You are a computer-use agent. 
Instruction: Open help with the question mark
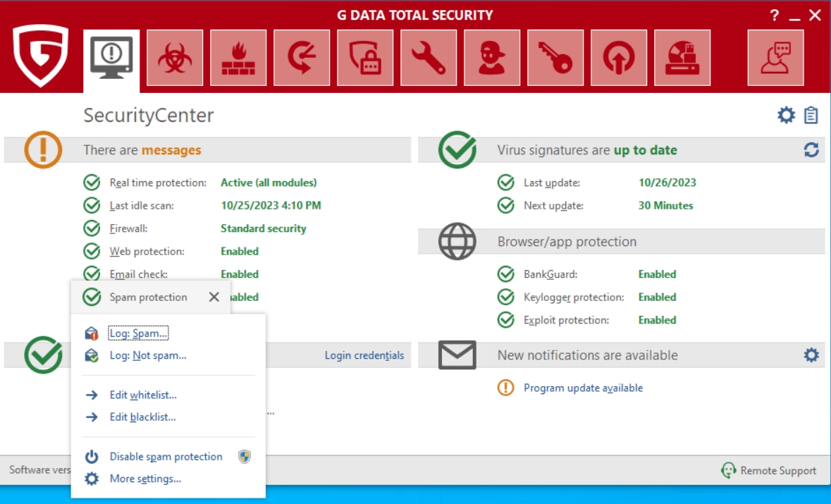click(x=775, y=16)
